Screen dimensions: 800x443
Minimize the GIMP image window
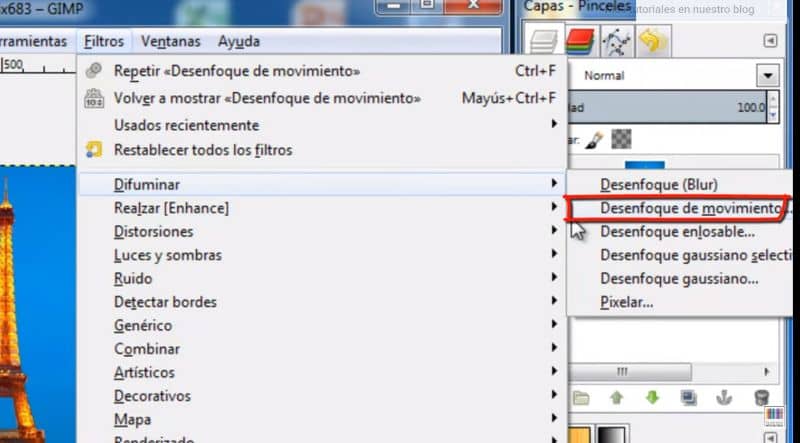(393, 6)
